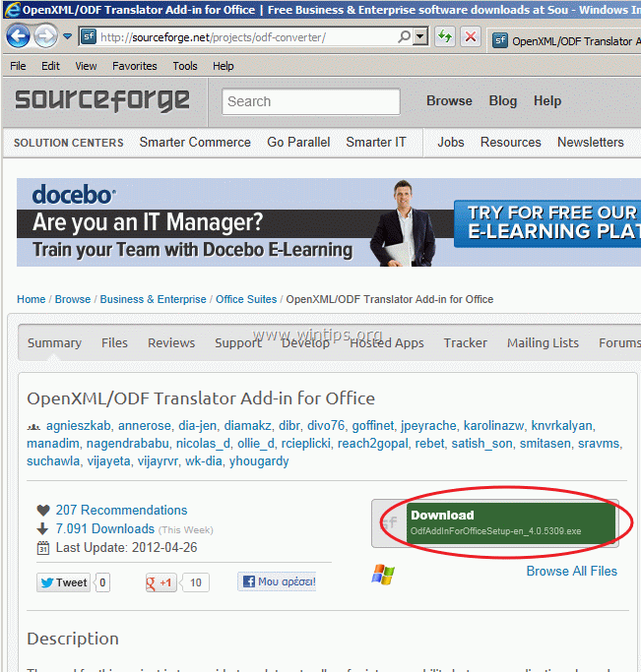This screenshot has height=672, width=641.
Task: Open the File menu
Action: (x=18, y=66)
